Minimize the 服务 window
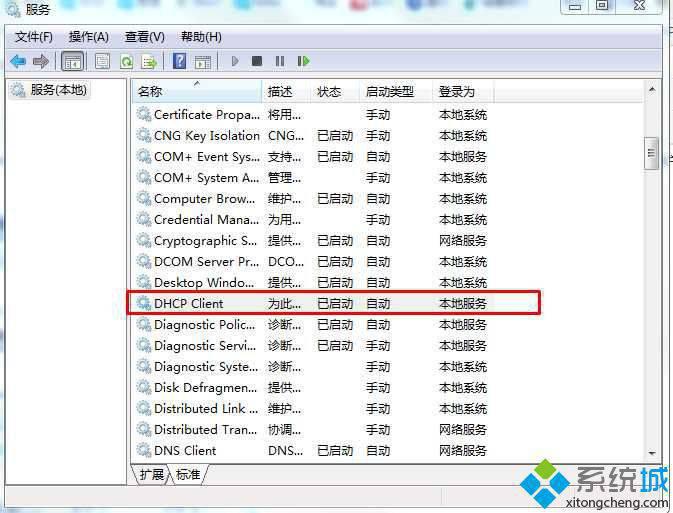The width and height of the screenshot is (673, 513). 575,6
